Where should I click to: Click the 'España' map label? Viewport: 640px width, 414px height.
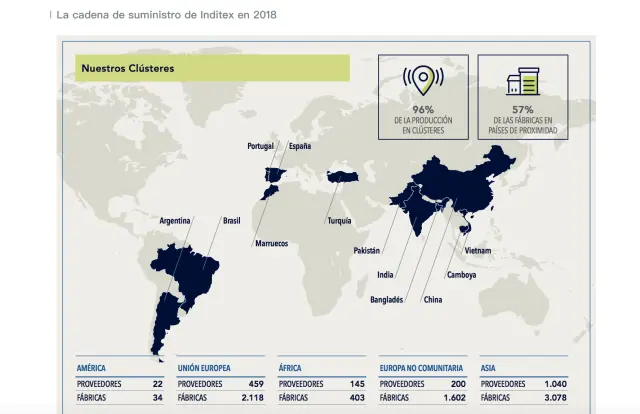click(300, 146)
